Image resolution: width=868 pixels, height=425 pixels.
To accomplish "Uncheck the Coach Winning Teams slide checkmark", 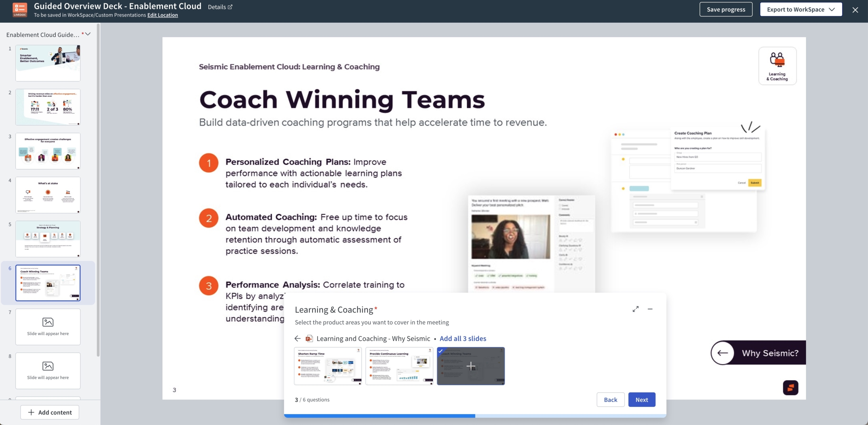I will (440, 351).
